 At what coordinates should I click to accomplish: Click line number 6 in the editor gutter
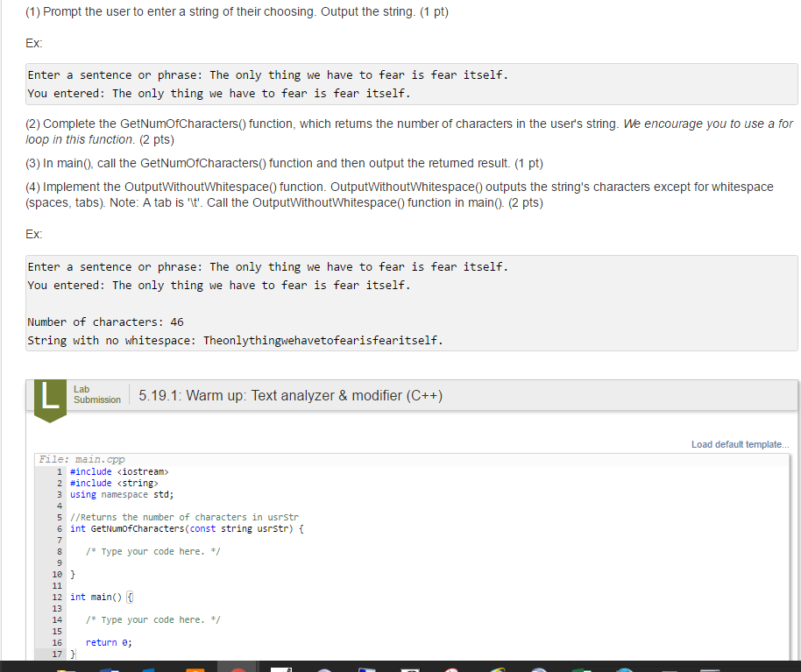tap(58, 528)
